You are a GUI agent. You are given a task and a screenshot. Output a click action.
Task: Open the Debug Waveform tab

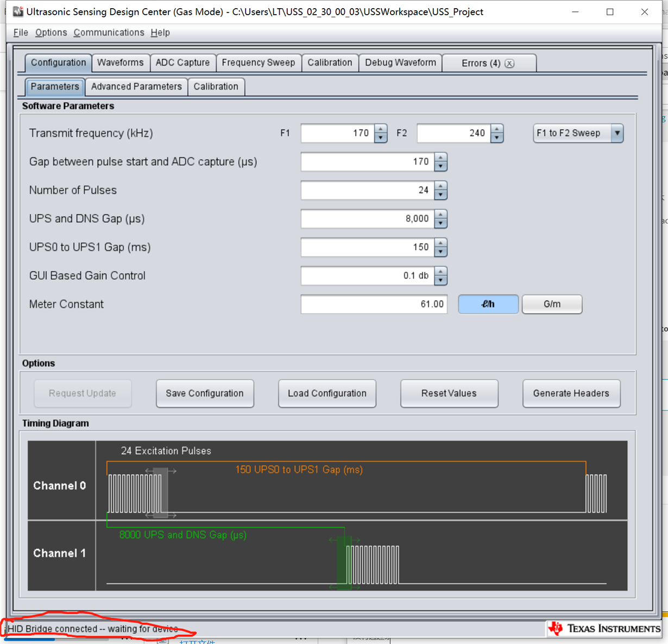pyautogui.click(x=400, y=62)
